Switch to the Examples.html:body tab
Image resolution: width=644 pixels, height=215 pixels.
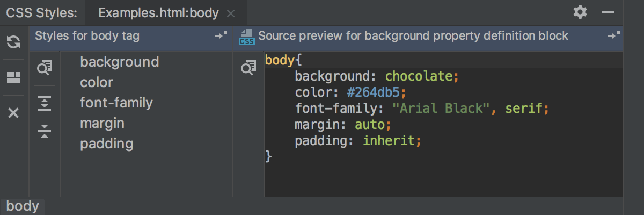pyautogui.click(x=158, y=13)
